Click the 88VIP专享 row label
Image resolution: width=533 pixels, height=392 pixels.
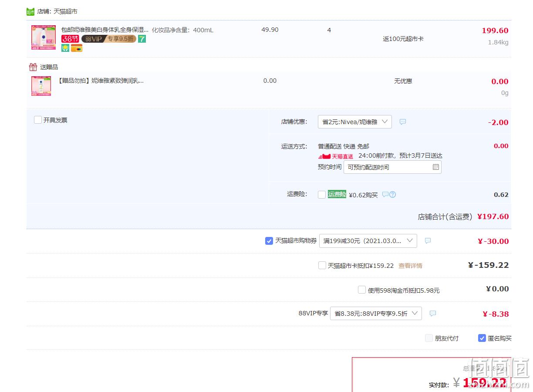pyautogui.click(x=313, y=313)
